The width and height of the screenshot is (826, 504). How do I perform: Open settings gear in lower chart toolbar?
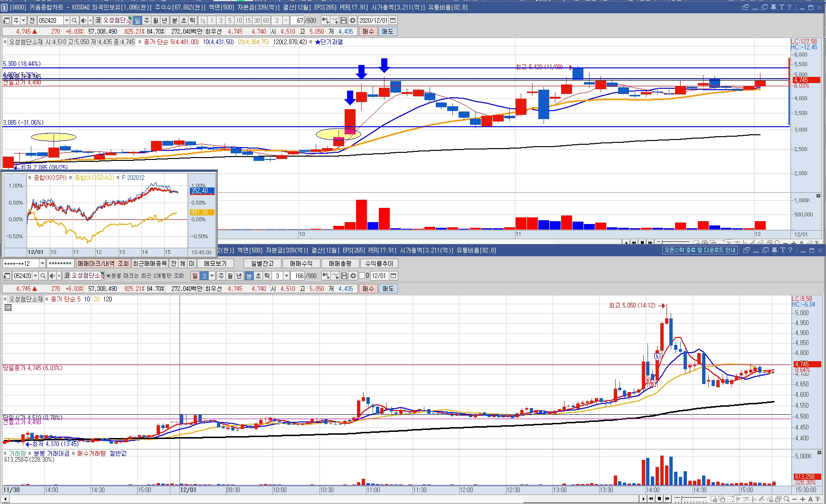[353, 276]
